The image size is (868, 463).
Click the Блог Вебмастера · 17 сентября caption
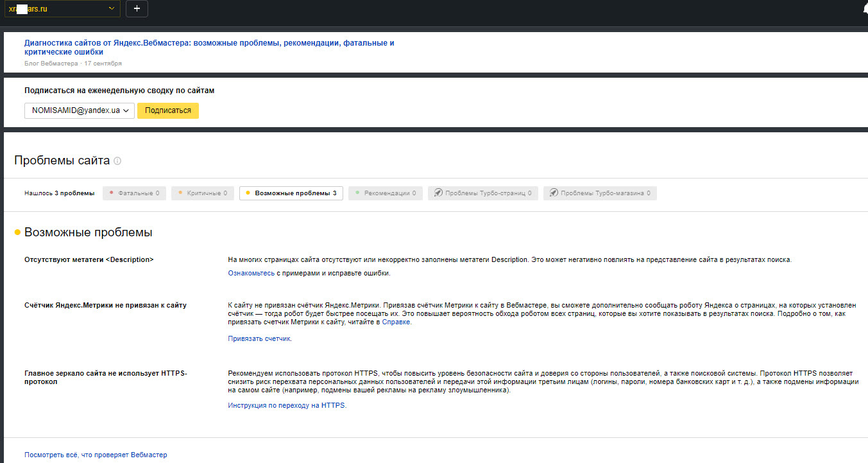[73, 64]
